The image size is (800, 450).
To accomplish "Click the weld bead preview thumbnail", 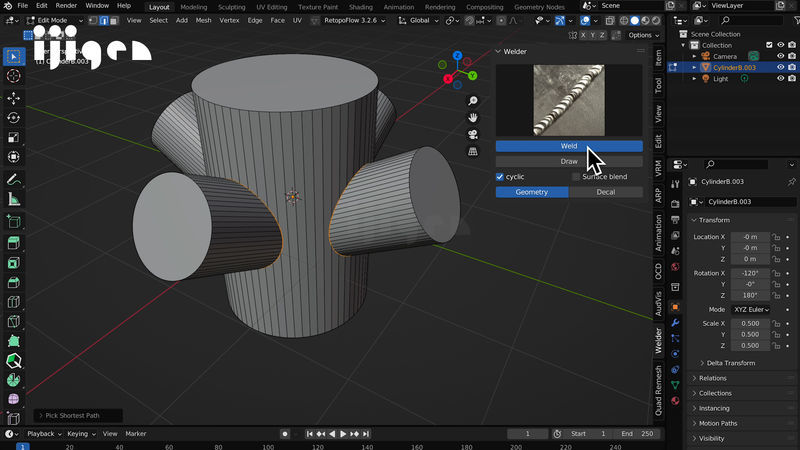I will [568, 100].
